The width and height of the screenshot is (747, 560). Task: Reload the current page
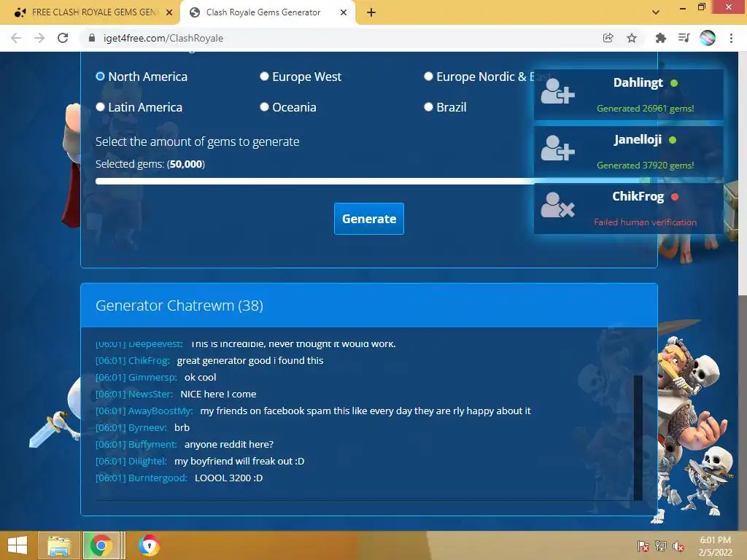(63, 38)
